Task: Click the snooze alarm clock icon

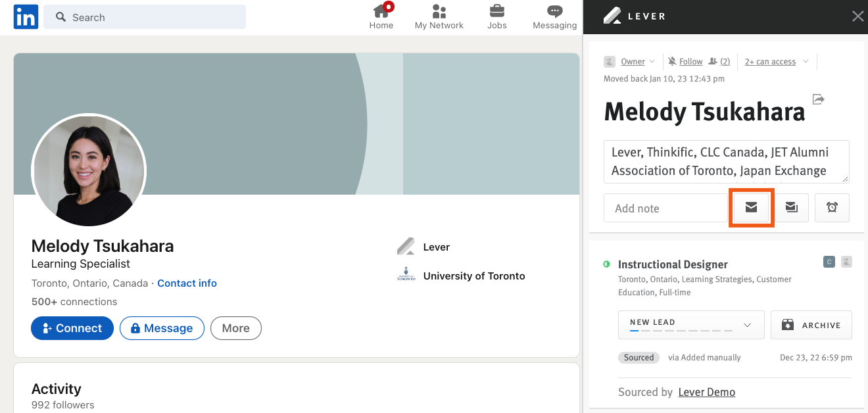Action: click(832, 208)
